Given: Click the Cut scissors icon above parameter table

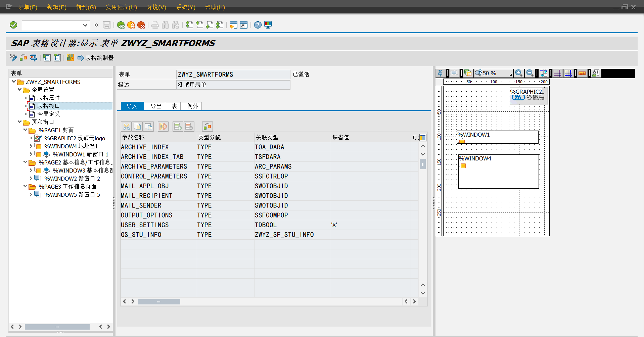Looking at the screenshot, I should pos(126,127).
